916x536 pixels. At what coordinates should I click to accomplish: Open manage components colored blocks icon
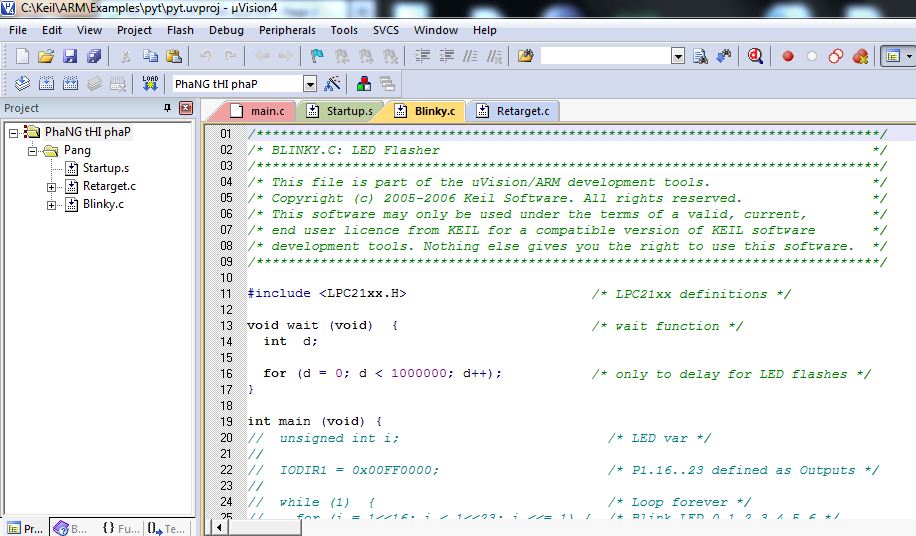pyautogui.click(x=364, y=84)
